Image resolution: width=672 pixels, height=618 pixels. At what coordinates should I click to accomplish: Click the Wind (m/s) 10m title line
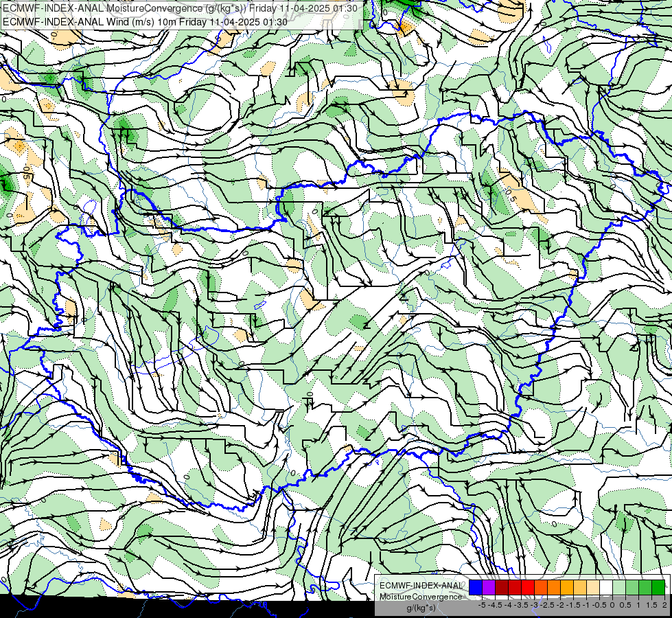tap(145, 22)
